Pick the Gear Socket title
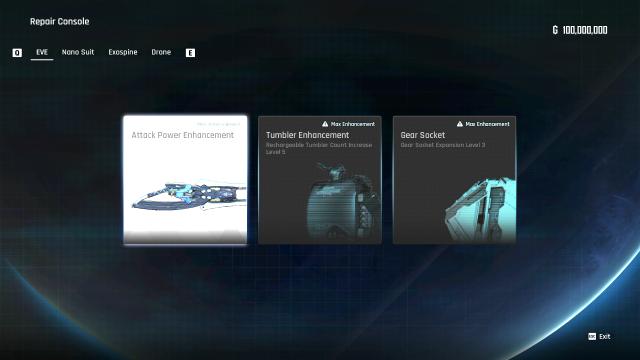 (x=422, y=135)
